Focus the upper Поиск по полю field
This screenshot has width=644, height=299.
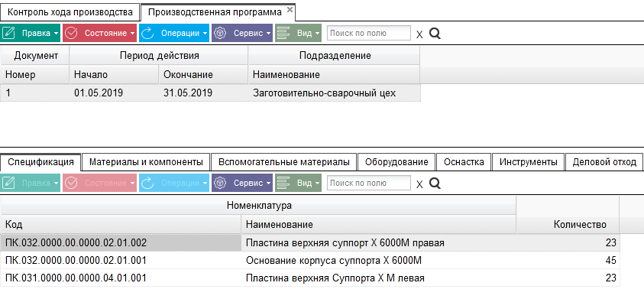pos(369,34)
